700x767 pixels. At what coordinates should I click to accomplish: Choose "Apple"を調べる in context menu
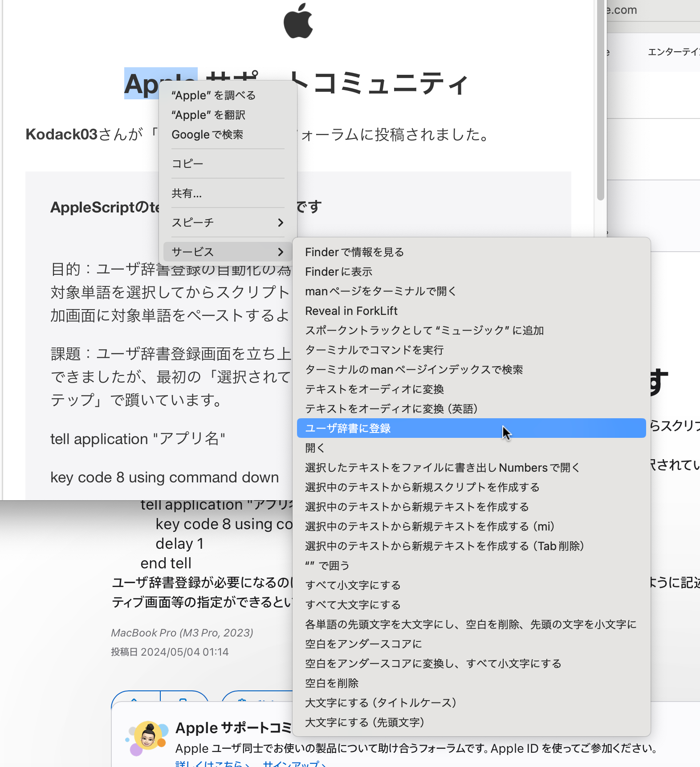click(228, 95)
